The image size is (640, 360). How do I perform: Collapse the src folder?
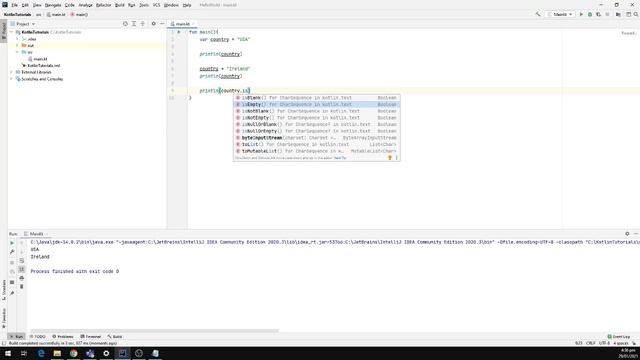click(17, 52)
